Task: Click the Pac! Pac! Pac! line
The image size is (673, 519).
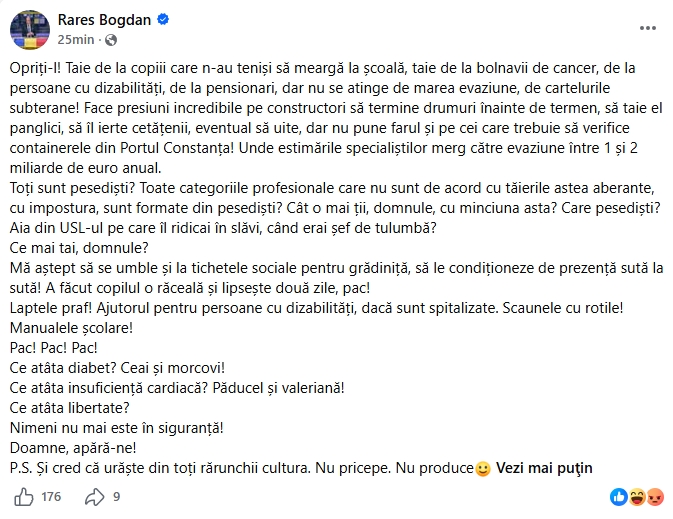Action: click(54, 348)
